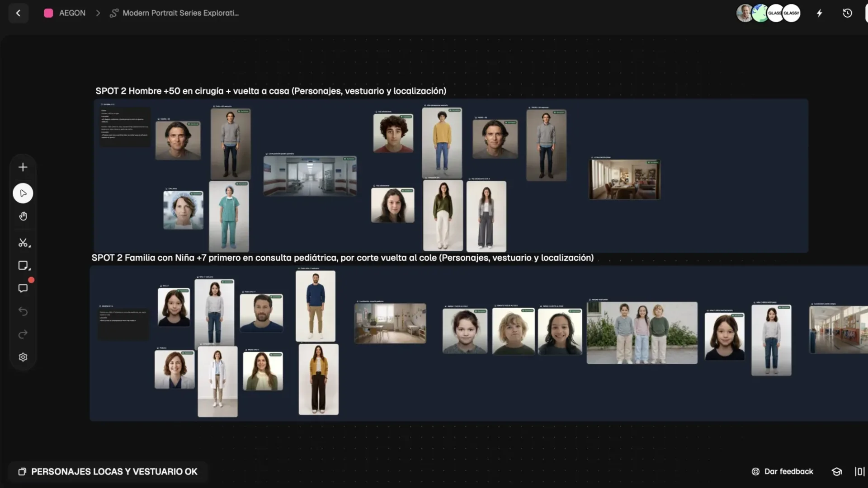Select the bearded man headshot
The image size is (868, 488).
point(261,314)
